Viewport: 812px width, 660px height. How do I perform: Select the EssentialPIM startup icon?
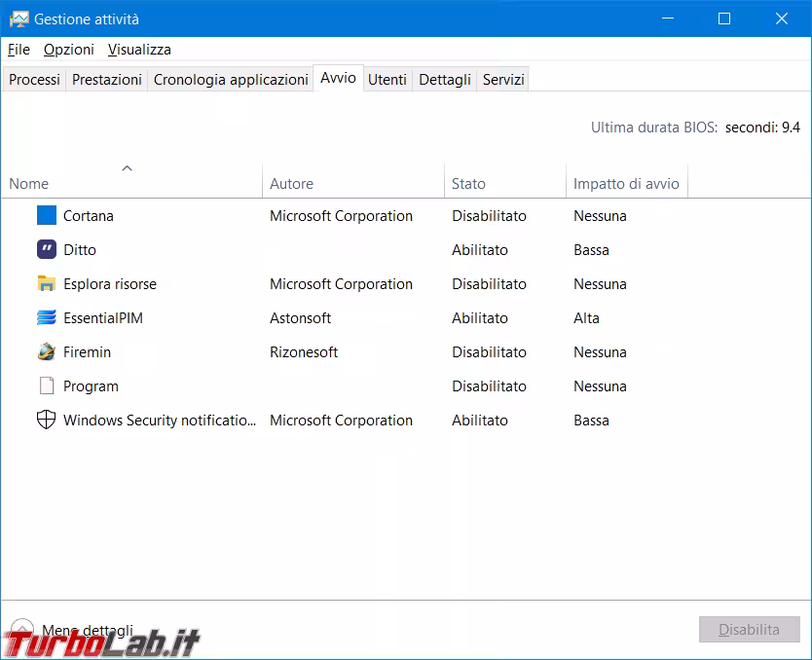click(47, 318)
